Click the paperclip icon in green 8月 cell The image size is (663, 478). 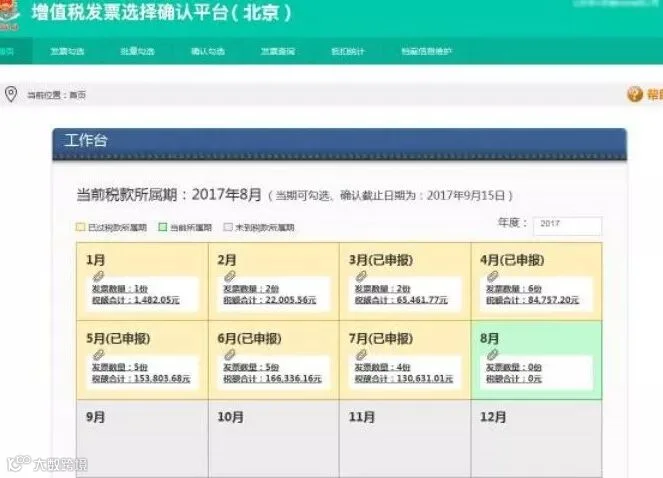coord(493,355)
